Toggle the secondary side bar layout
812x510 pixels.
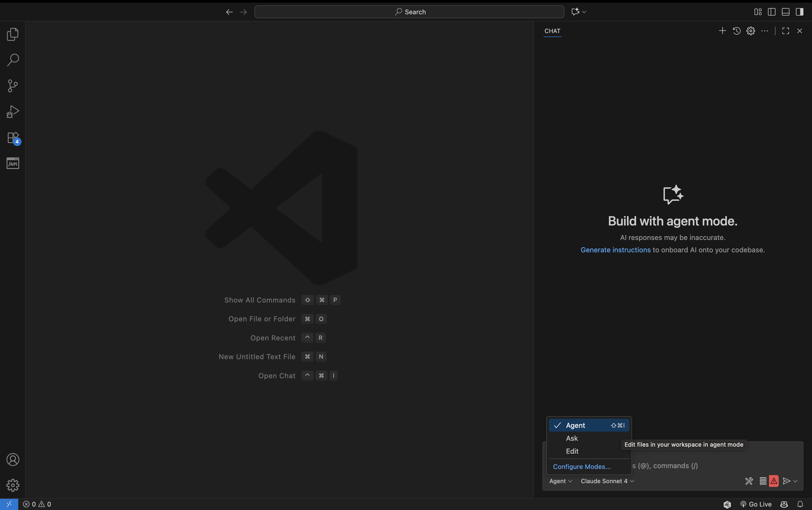(799, 12)
